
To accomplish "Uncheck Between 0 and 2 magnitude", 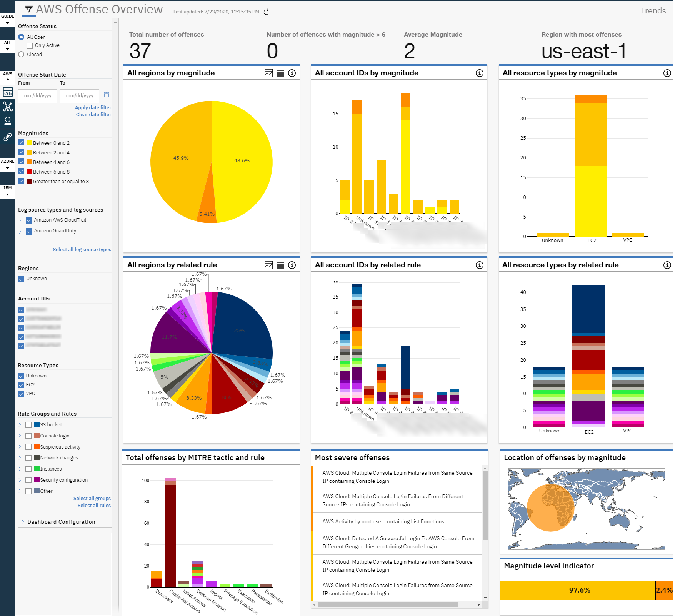I will tap(21, 142).
